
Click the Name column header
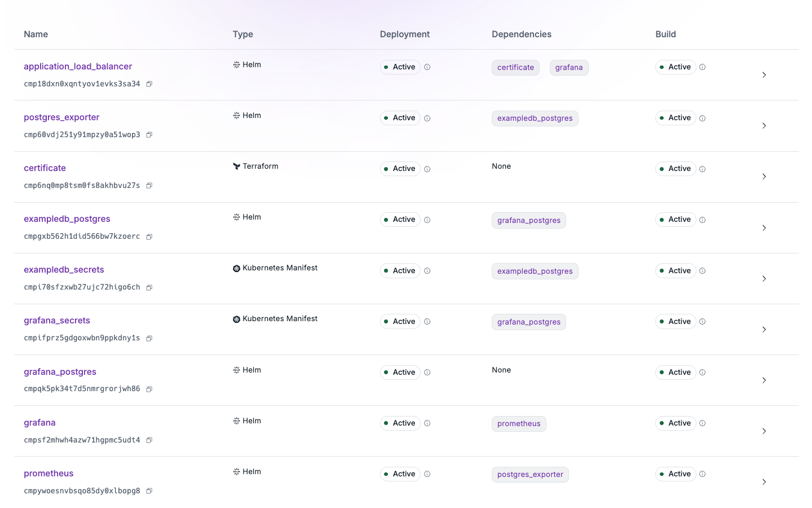(36, 34)
